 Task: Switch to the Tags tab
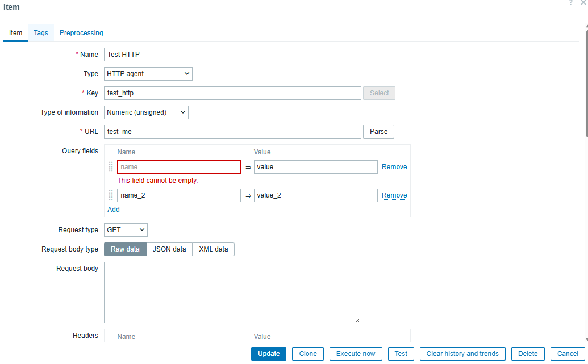tap(41, 33)
